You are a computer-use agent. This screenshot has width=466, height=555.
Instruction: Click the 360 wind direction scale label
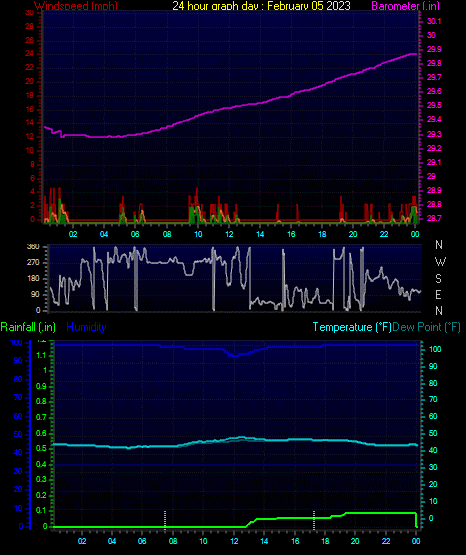click(x=33, y=247)
